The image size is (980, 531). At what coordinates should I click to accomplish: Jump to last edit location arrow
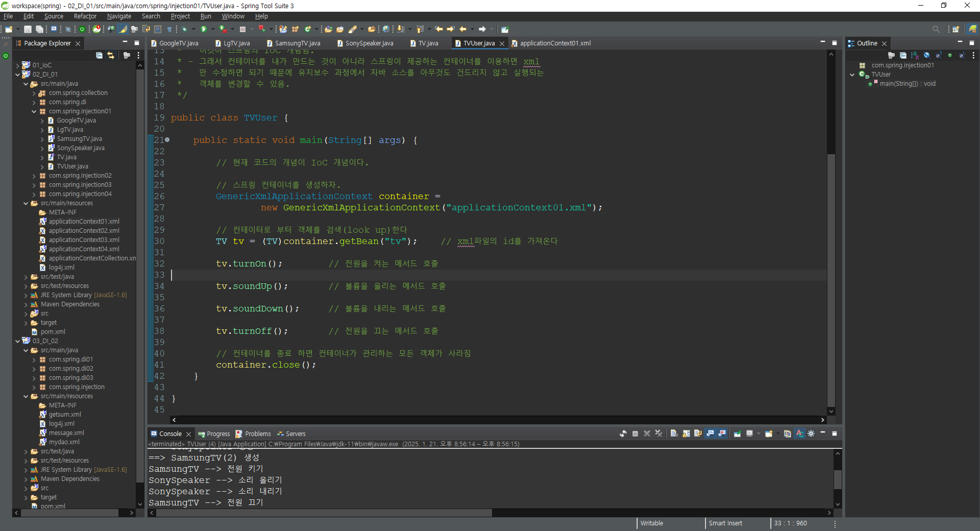(438, 29)
